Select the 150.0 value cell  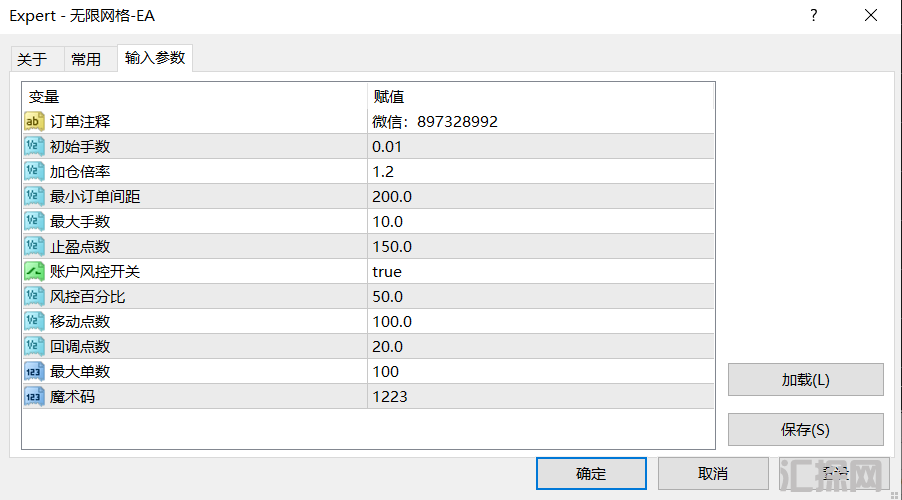pos(541,247)
